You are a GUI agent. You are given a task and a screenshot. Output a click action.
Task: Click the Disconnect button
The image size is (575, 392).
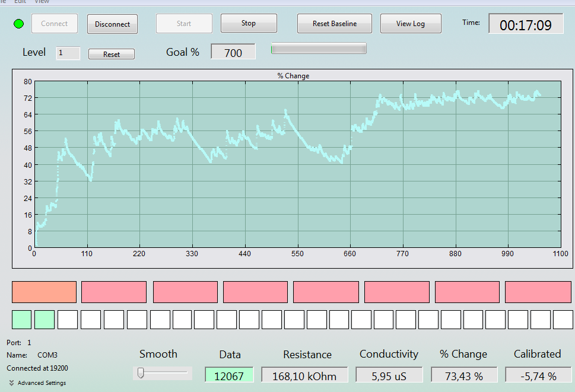point(112,24)
